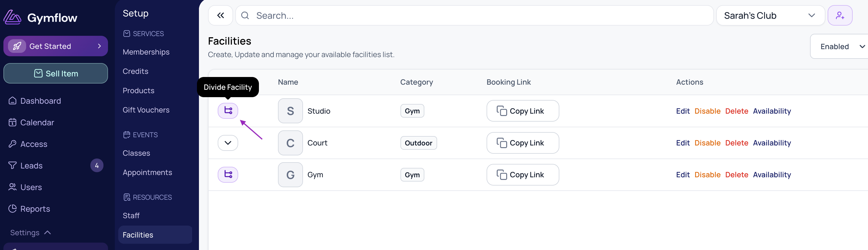Click the Divide Facility icon for Studio
Viewport: 868px width, 250px height.
[228, 111]
